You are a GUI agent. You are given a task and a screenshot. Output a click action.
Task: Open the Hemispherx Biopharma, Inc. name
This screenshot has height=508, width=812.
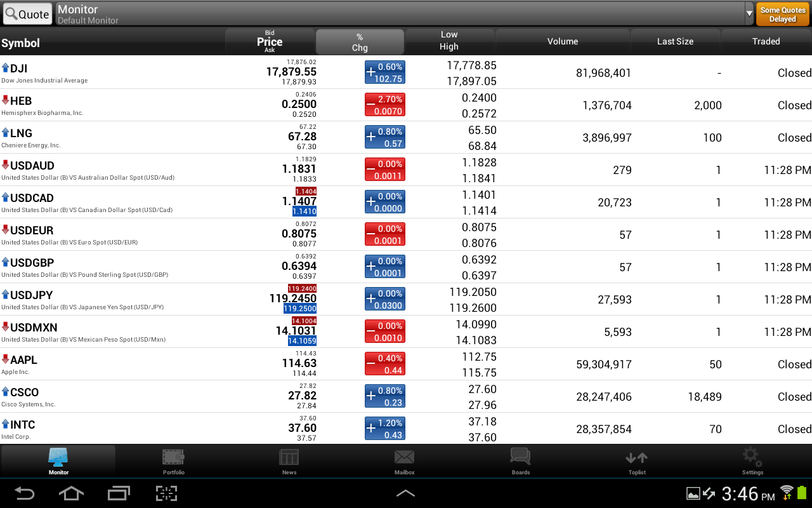click(43, 113)
